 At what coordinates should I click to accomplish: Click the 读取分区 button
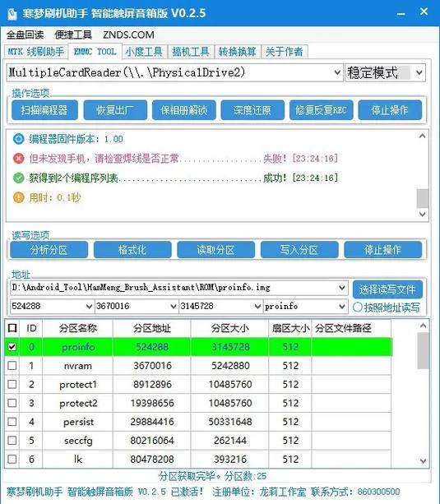pos(215,250)
